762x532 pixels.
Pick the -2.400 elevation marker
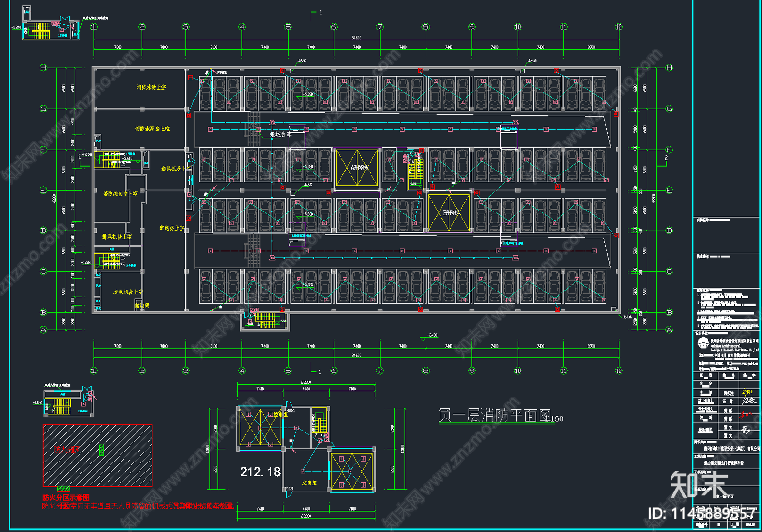[x=429, y=336]
